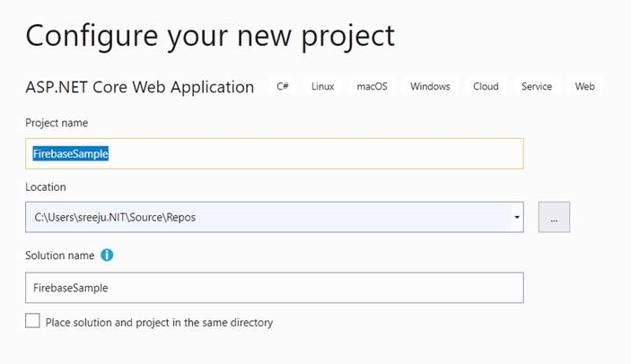This screenshot has height=364, width=631.
Task: Click the macOS tag
Action: 372,87
